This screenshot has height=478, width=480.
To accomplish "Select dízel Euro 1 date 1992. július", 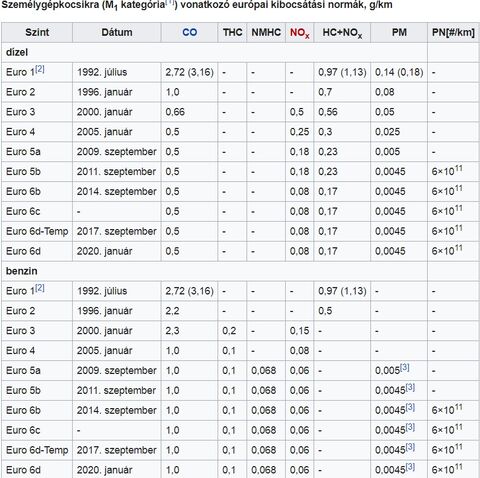I will (102, 72).
